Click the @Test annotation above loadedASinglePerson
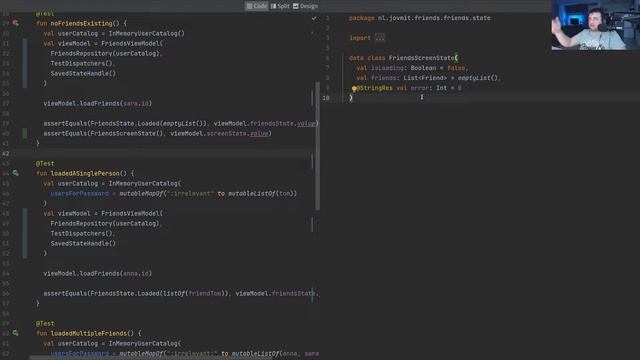Image resolution: width=640 pixels, height=360 pixels. pos(45,163)
